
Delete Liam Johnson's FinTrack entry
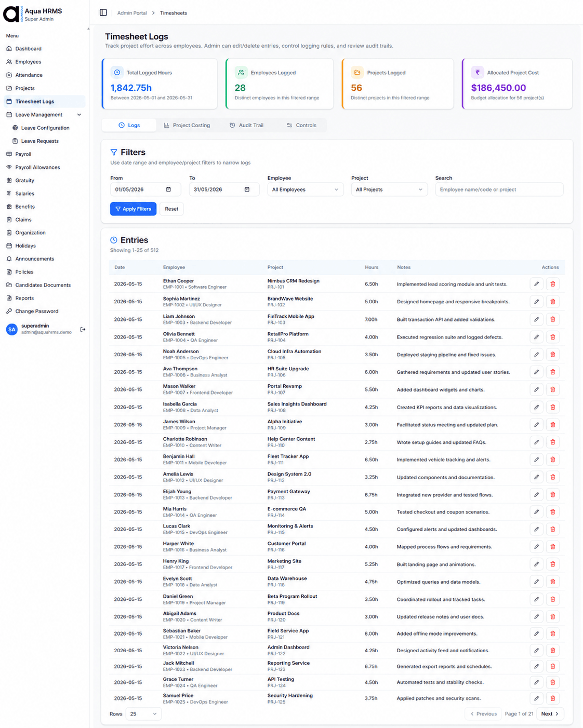point(552,319)
